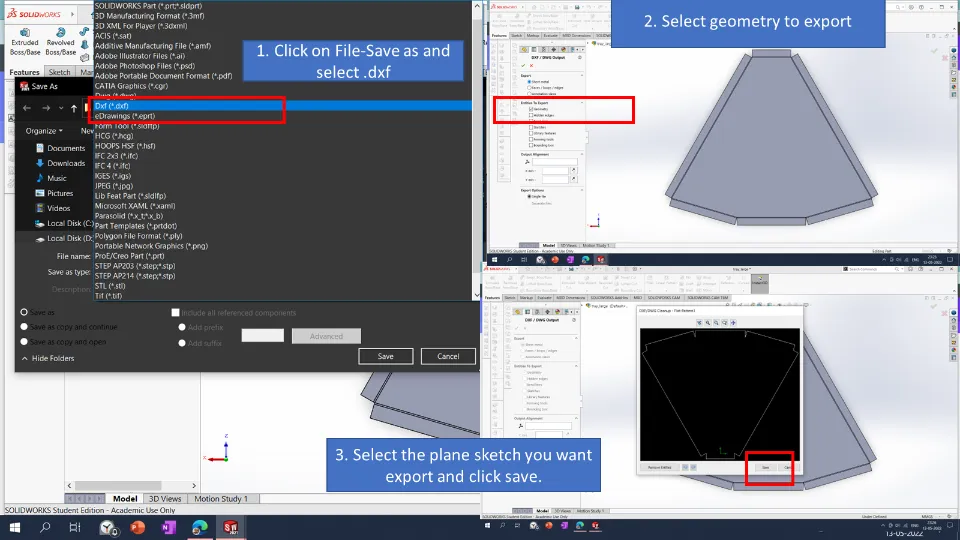Open the Organize dropdown in Save As
This screenshot has height=540, width=960.
44,131
